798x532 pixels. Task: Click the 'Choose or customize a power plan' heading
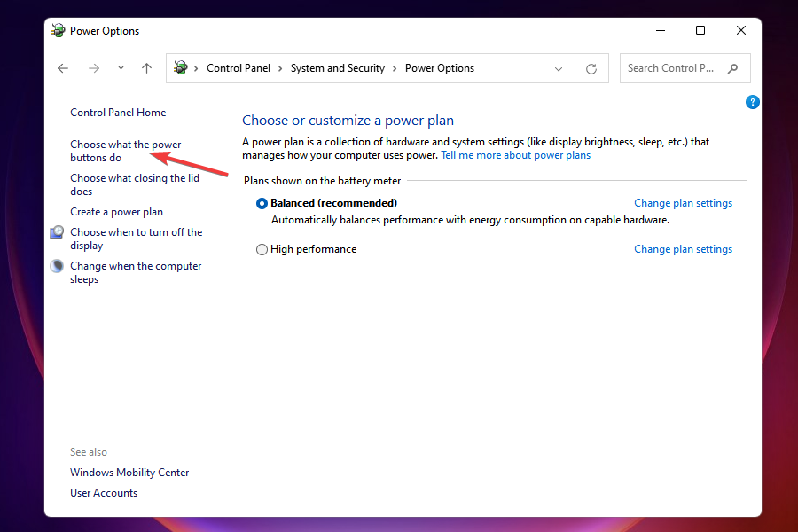pyautogui.click(x=348, y=121)
